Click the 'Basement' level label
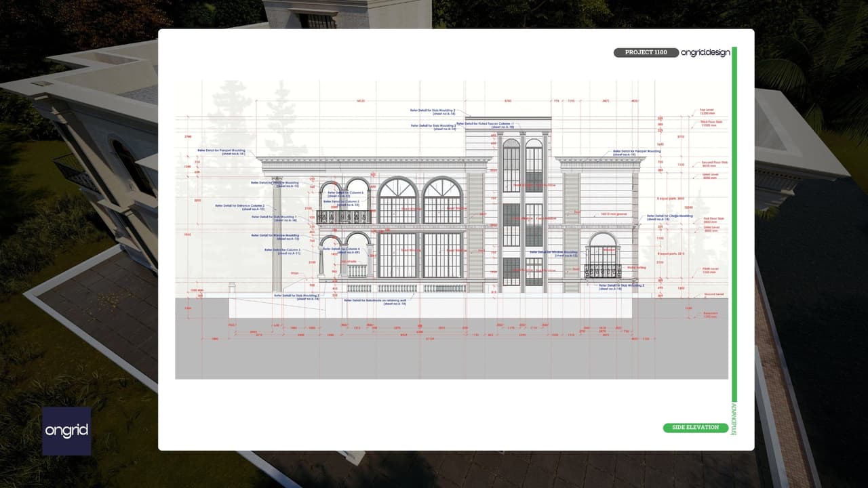868x488 pixels. tap(710, 315)
